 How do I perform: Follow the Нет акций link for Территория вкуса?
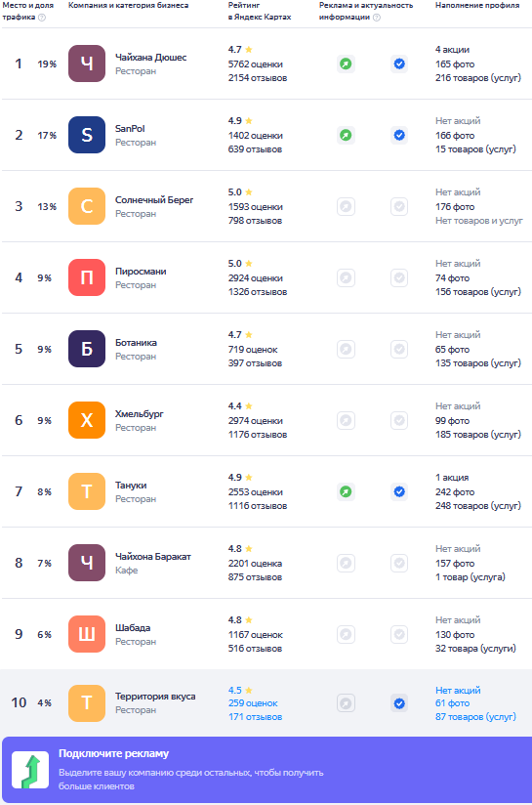click(x=458, y=691)
